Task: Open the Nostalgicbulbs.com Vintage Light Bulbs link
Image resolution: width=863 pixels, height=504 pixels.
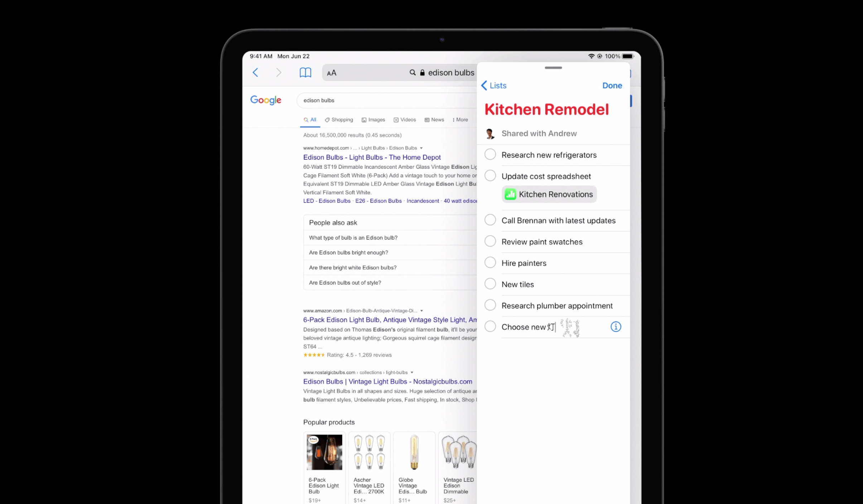Action: coord(387,382)
